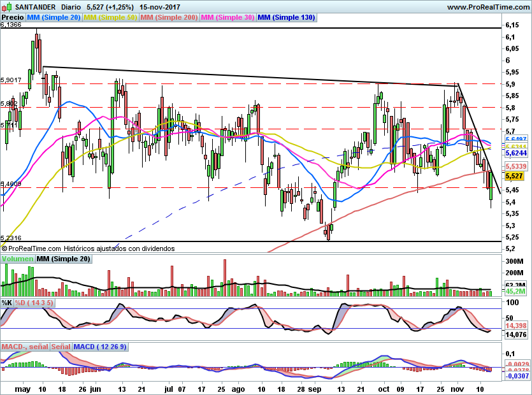
Task: Click the yellow 5,527 current price tag
Action: [514, 176]
